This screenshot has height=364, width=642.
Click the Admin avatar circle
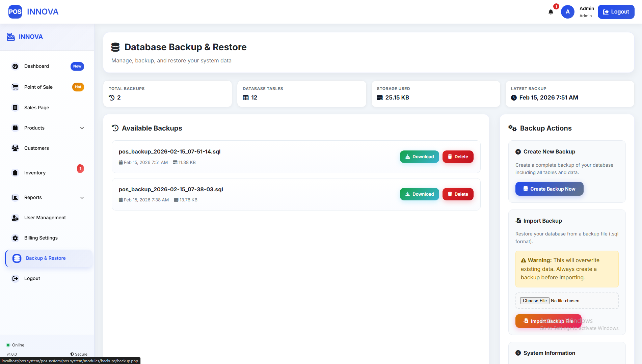(567, 12)
